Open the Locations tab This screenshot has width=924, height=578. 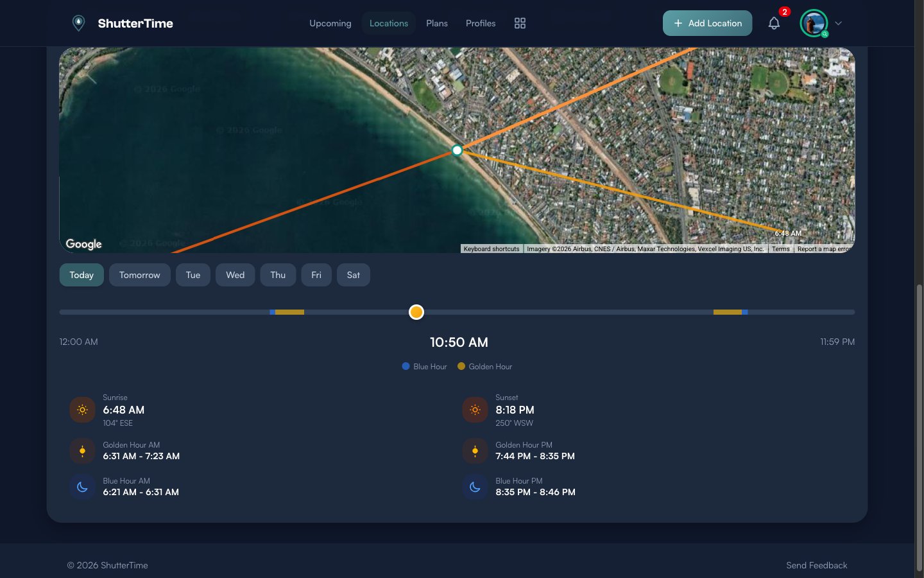[x=389, y=23]
